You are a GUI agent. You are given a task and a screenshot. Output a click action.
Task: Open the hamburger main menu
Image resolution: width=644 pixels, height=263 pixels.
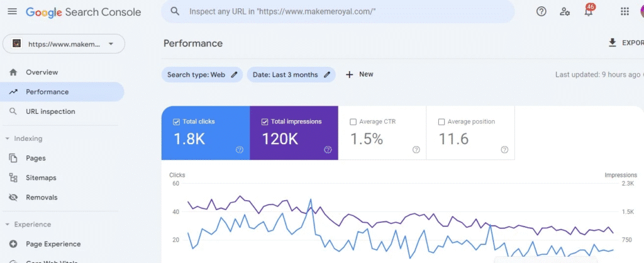click(x=12, y=12)
